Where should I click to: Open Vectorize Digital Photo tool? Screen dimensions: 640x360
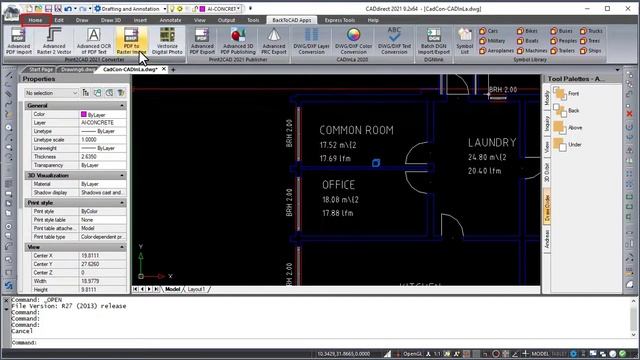pyautogui.click(x=167, y=41)
